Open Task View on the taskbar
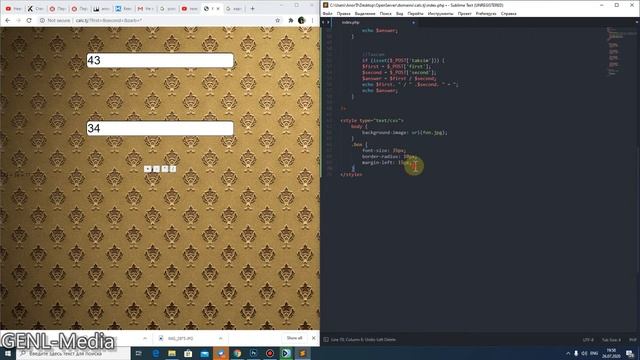640x360 pixels. point(139,353)
